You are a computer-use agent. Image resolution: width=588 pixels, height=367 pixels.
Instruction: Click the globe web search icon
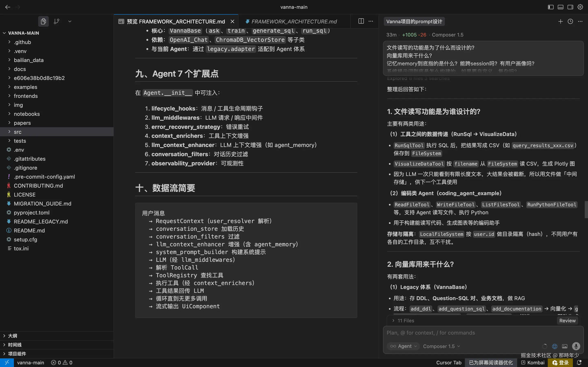click(555, 346)
